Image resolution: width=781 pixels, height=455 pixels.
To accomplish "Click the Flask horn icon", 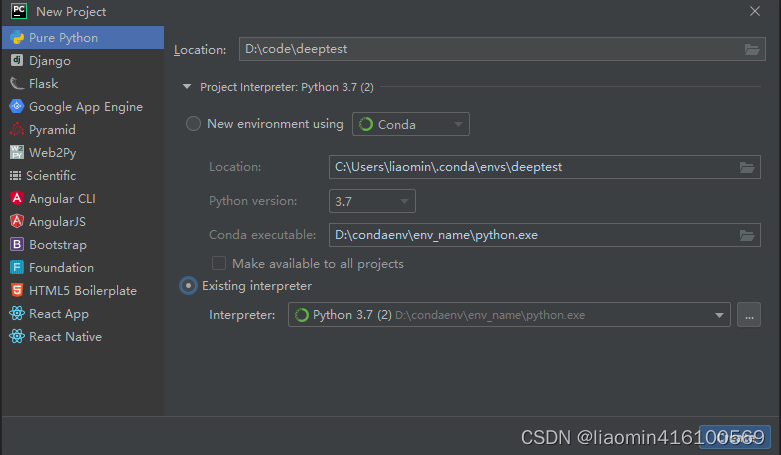I will click(17, 83).
